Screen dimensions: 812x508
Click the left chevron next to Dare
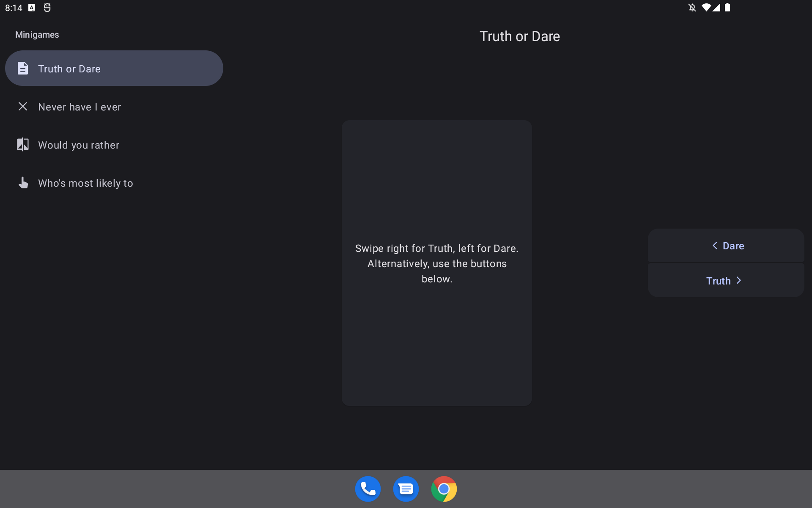click(715, 246)
